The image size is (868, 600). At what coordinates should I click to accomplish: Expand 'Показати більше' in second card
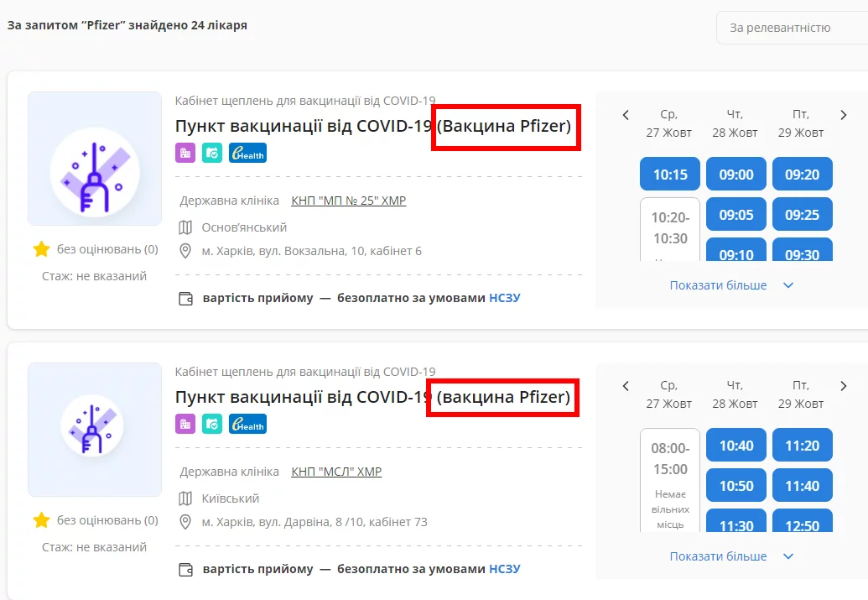pos(731,556)
